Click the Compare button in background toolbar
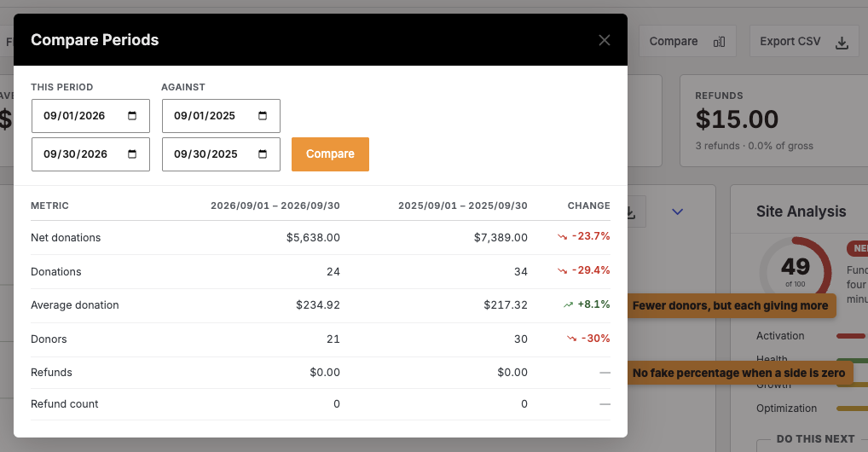 pos(687,41)
